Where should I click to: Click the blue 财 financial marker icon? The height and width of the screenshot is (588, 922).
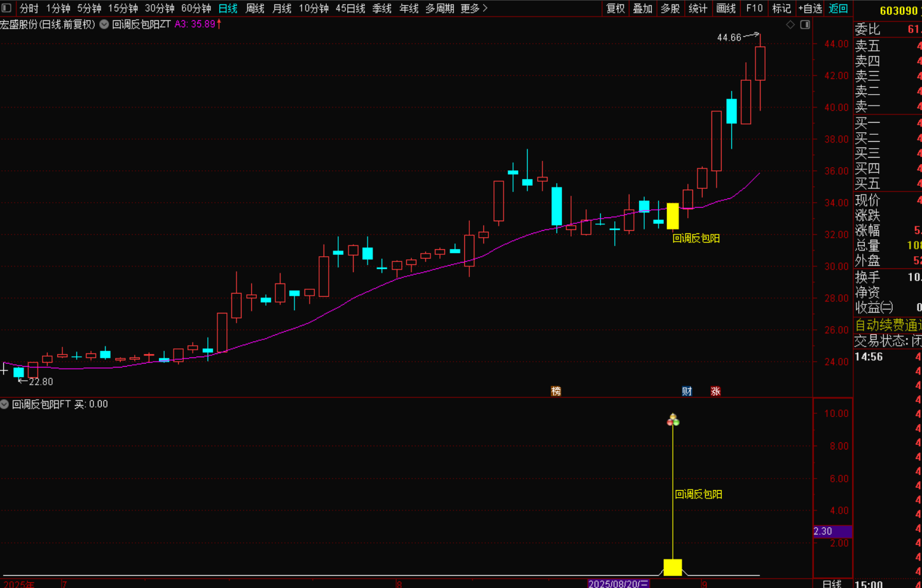(687, 391)
